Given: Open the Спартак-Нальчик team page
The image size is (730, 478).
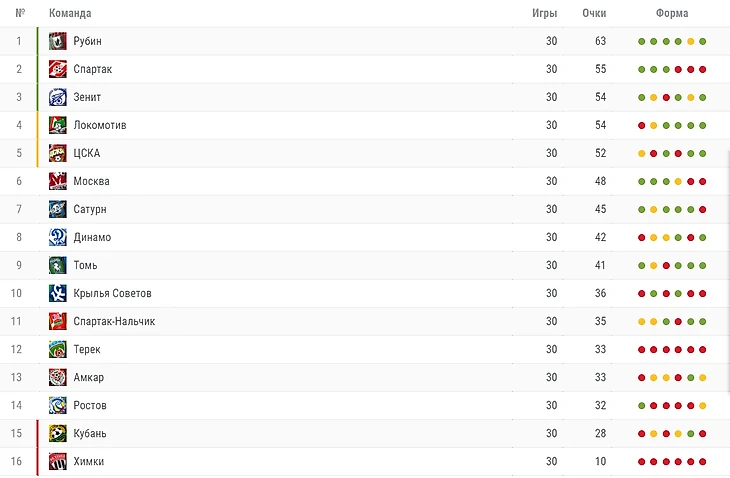Looking at the screenshot, I should pos(114,321).
